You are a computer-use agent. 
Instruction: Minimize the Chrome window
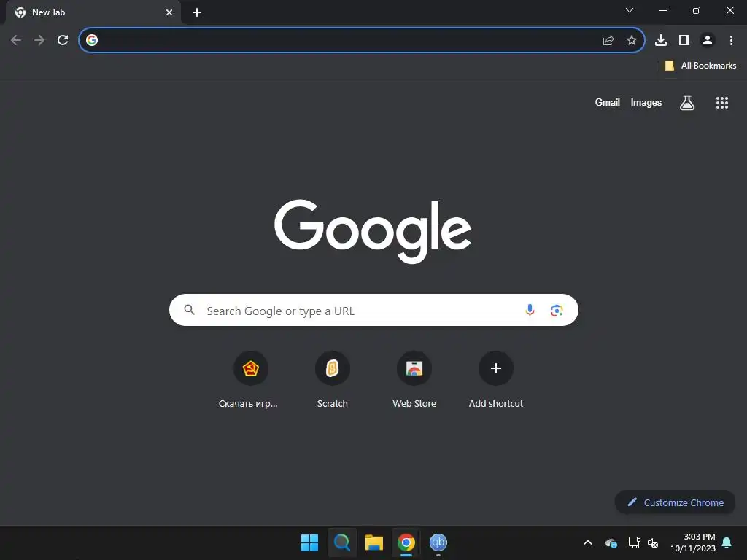tap(662, 10)
